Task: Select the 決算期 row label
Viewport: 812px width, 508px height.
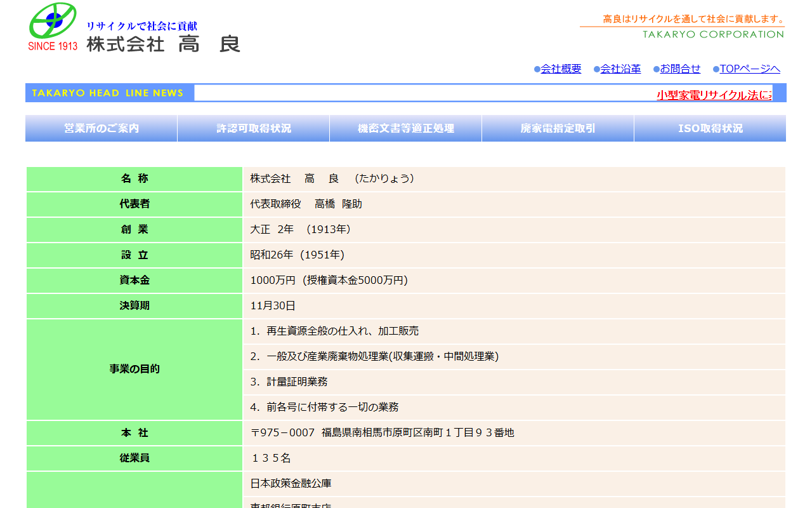Action: click(x=134, y=306)
